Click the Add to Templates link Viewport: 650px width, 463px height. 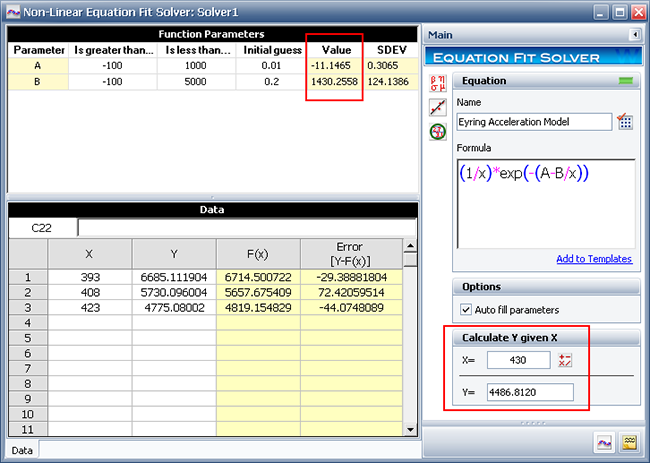(x=594, y=259)
